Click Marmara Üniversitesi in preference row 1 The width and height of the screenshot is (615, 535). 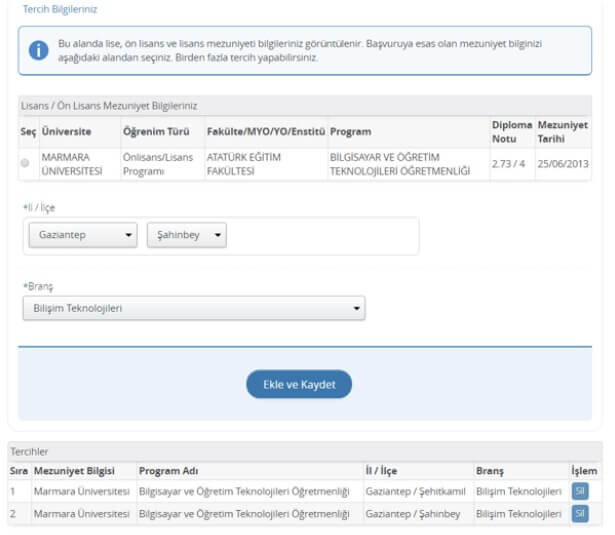coord(82,491)
